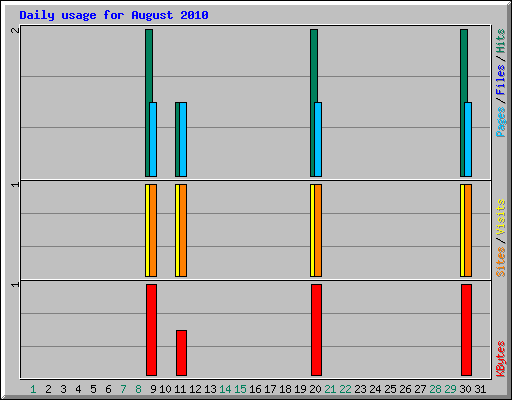The image size is (512, 400).
Task: Click green day label "22" on the date axis
Action: (x=345, y=389)
